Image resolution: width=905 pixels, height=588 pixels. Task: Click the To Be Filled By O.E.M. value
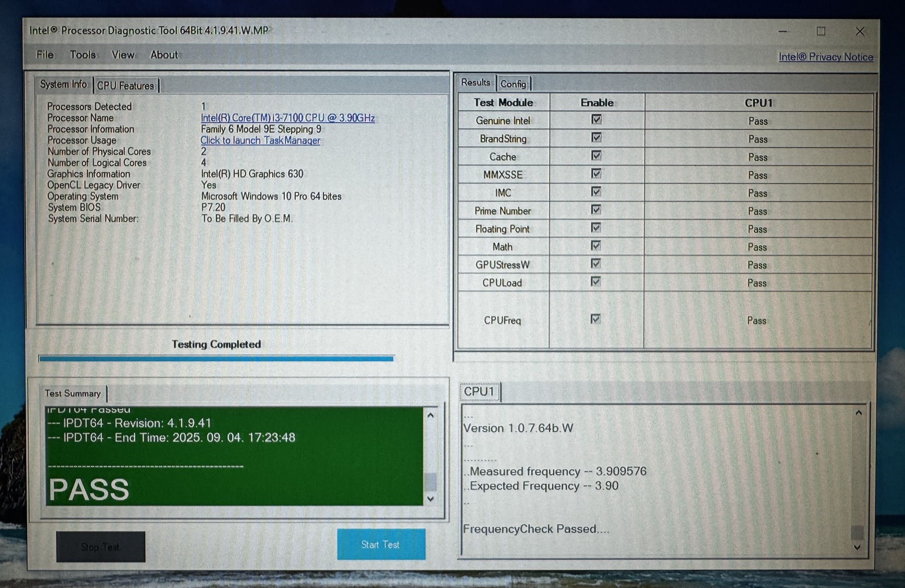click(247, 218)
